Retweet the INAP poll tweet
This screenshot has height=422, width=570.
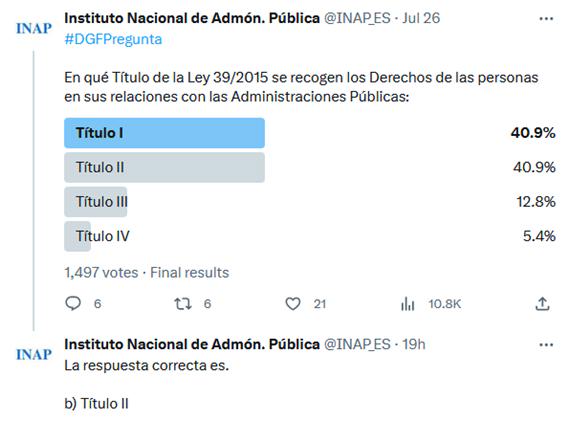(x=182, y=304)
